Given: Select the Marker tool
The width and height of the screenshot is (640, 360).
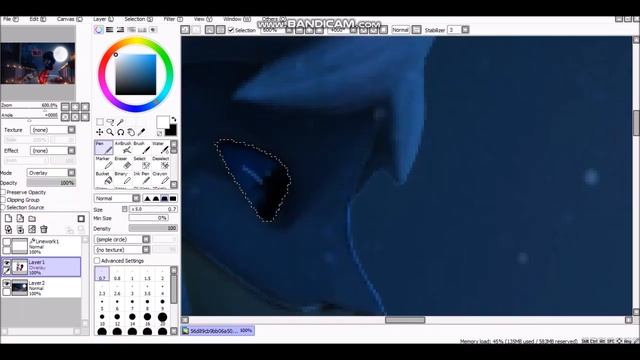Looking at the screenshot, I should 104,163.
